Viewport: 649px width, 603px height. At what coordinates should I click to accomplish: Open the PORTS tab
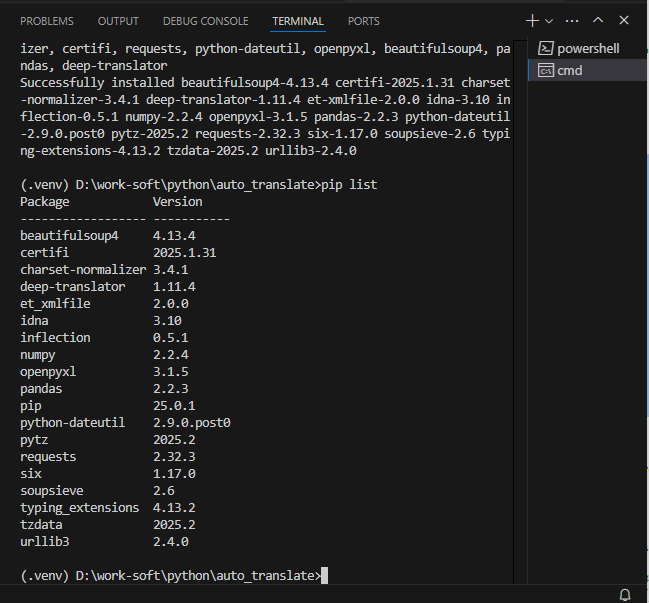click(363, 21)
